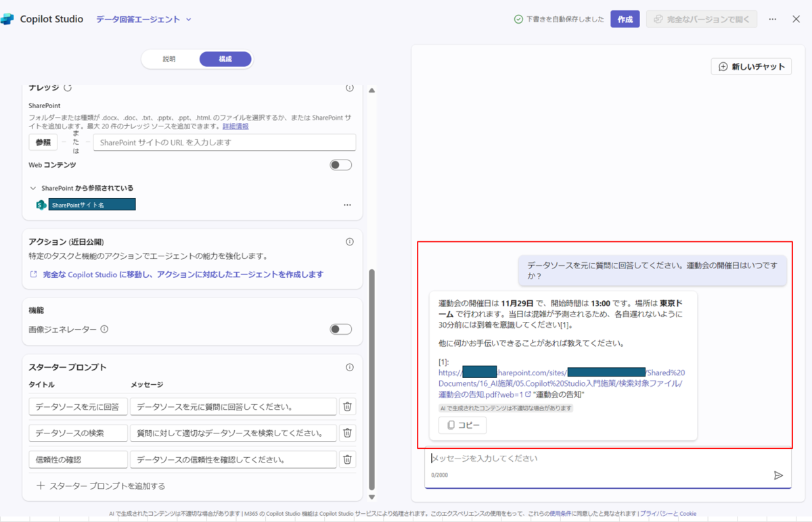Viewport: 812px width, 522px height.
Task: Edit message データソースを元に質問に回答してください
Action: tap(233, 406)
